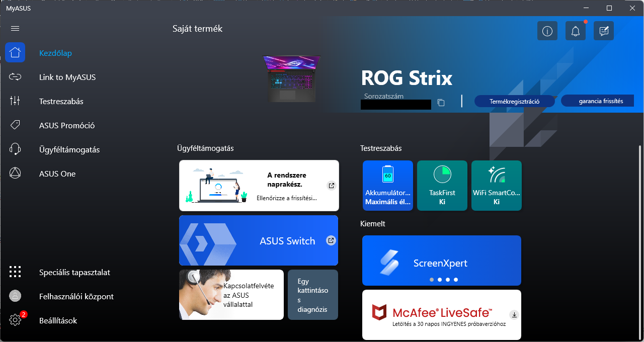644x342 pixels.
Task: Open Ügyféltámogatás headset icon in sidebar
Action: [x=15, y=149]
